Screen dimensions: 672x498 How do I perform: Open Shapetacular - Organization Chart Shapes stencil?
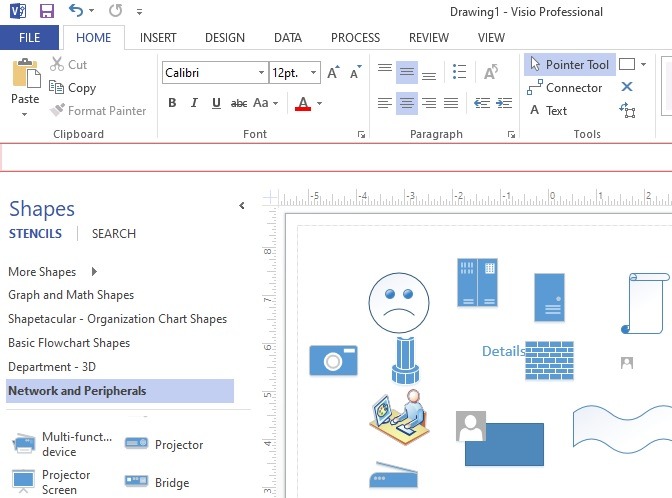click(117, 319)
